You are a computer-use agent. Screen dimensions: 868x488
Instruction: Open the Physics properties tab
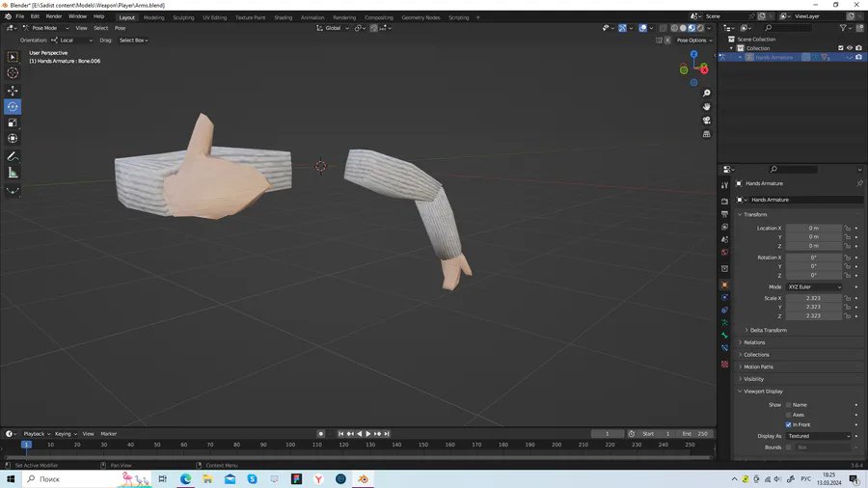click(x=724, y=298)
